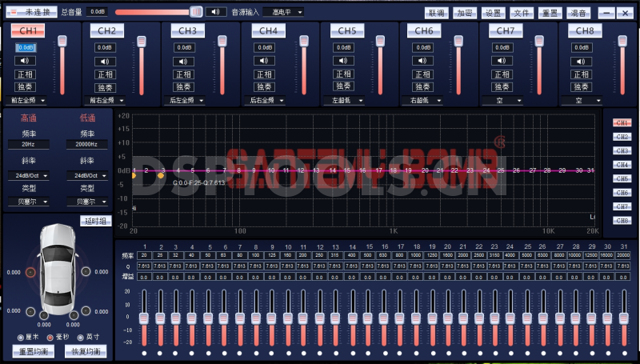Solo channel CH8 with 独奏

[581, 87]
